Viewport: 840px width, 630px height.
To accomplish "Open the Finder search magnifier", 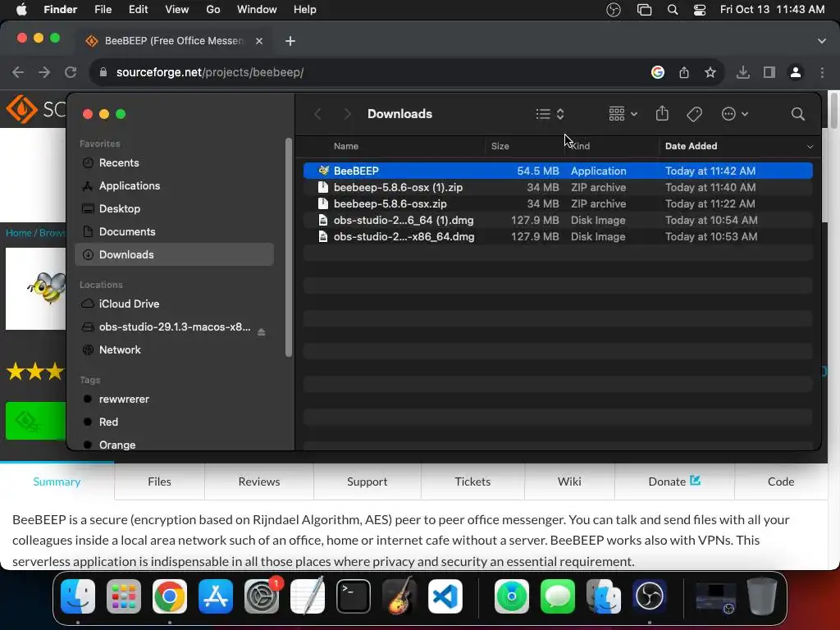I will (x=797, y=114).
